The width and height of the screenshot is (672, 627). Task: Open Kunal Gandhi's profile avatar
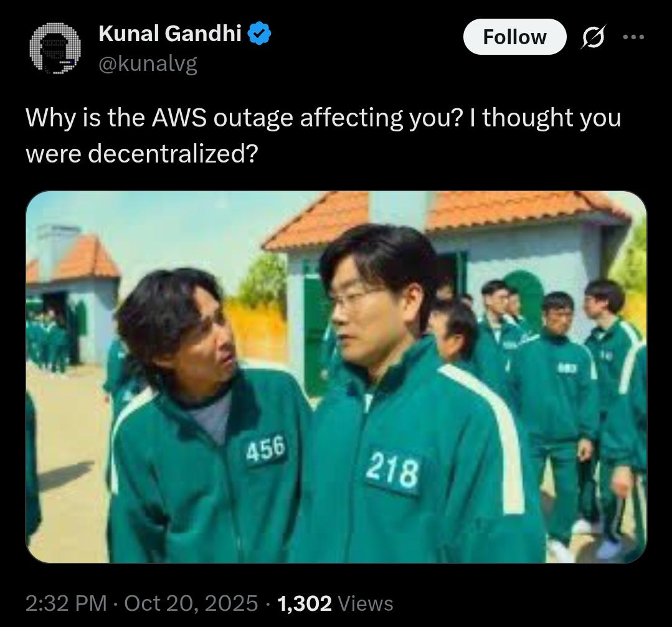click(55, 49)
